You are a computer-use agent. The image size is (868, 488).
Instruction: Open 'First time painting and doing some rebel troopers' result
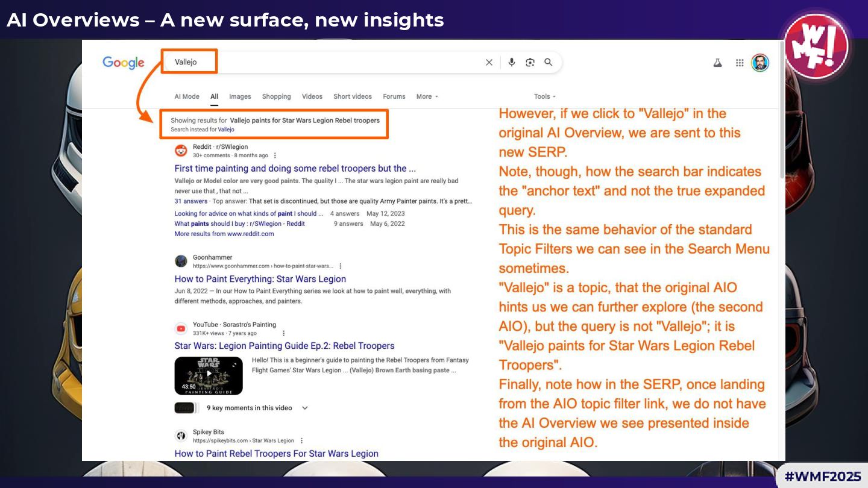pos(295,169)
